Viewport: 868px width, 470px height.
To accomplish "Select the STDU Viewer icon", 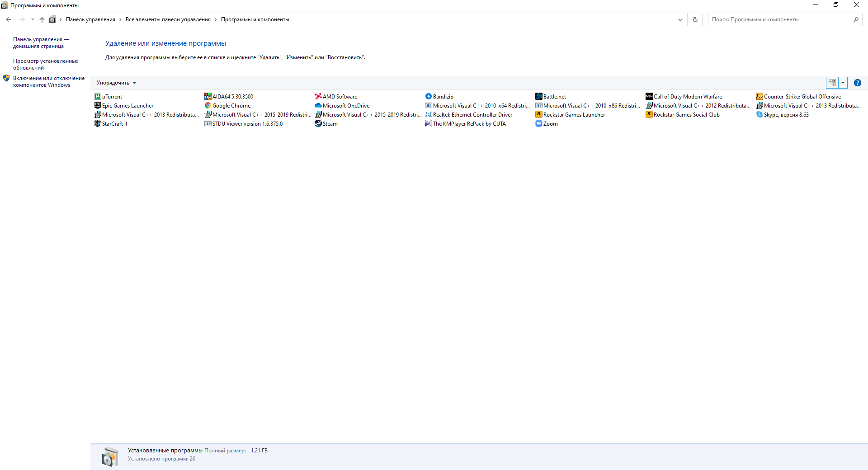I will click(208, 123).
